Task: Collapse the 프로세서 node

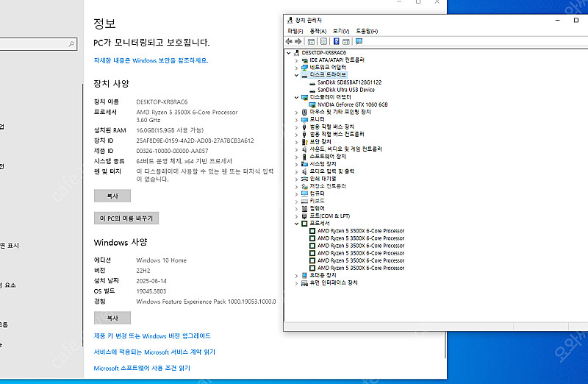Action: click(x=296, y=224)
